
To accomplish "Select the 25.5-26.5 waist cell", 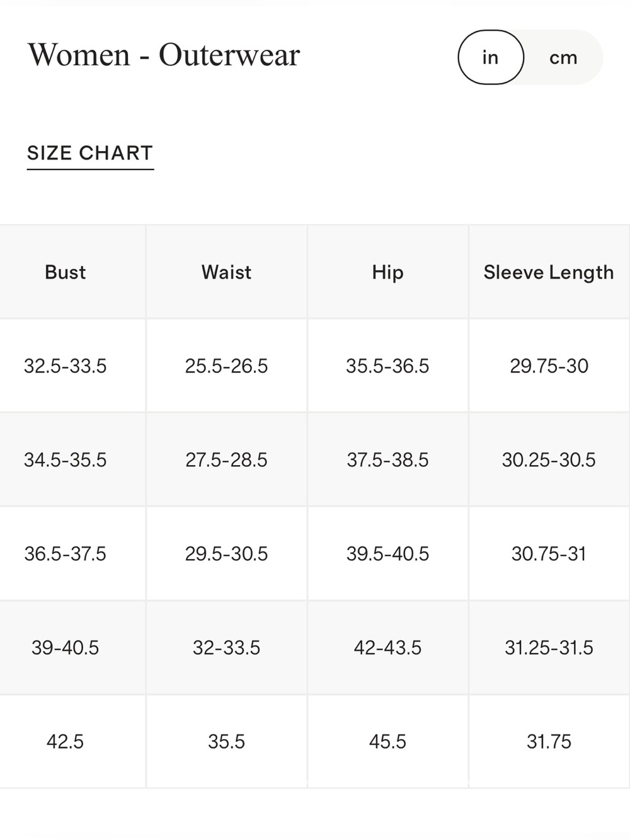I will pos(227,365).
